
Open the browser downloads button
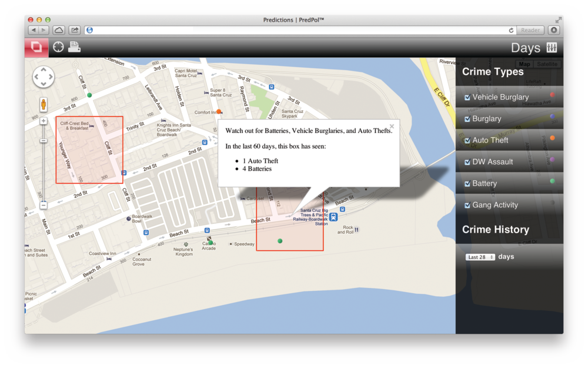(554, 30)
